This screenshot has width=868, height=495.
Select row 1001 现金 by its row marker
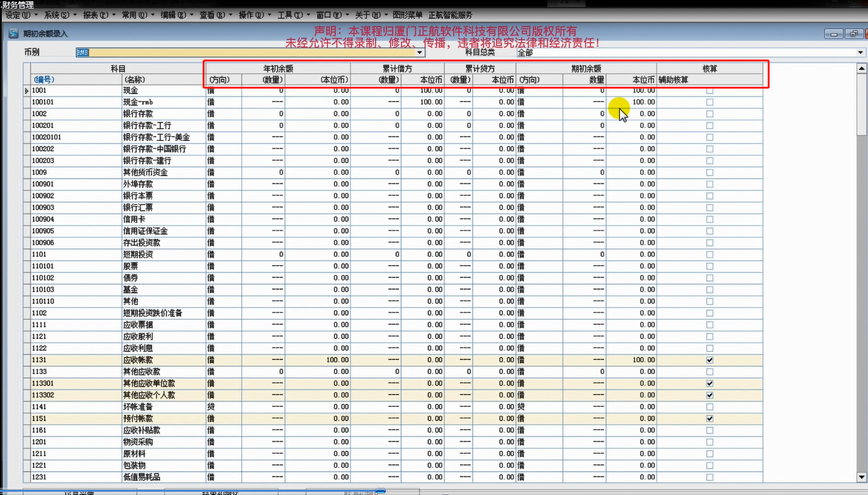pyautogui.click(x=27, y=91)
